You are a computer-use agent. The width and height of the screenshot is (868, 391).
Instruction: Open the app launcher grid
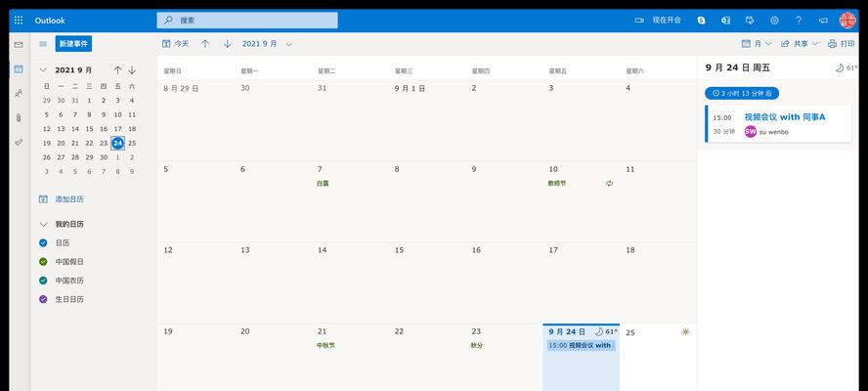19,21
